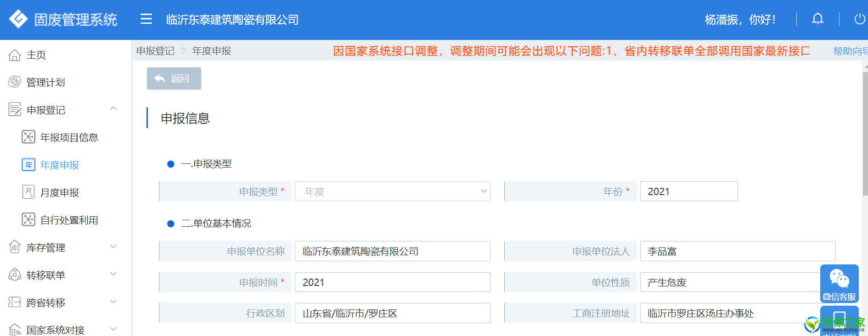Click the 月度申报 document icon
Screen dimensions: 868x336
click(x=28, y=192)
